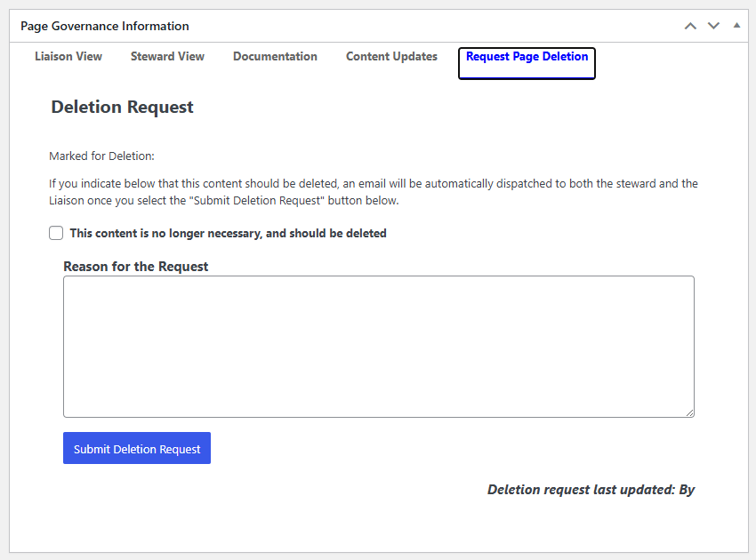The width and height of the screenshot is (756, 560).
Task: Move the Page Governance panel up
Action: pos(690,26)
